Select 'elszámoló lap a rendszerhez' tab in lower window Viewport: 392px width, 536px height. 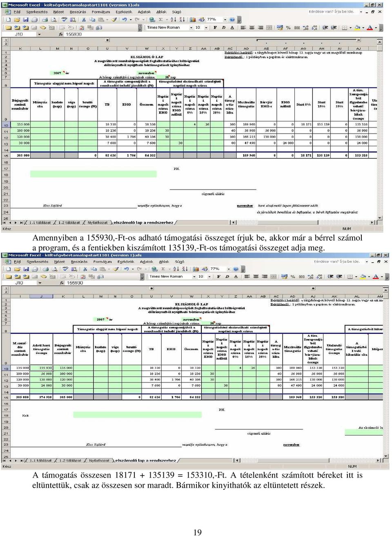146,460
